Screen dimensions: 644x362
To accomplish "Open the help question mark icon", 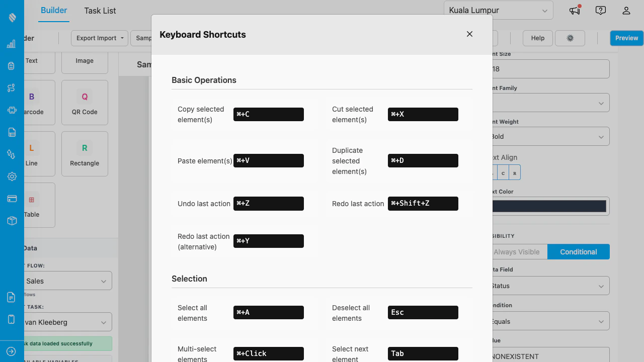I will pos(600,10).
